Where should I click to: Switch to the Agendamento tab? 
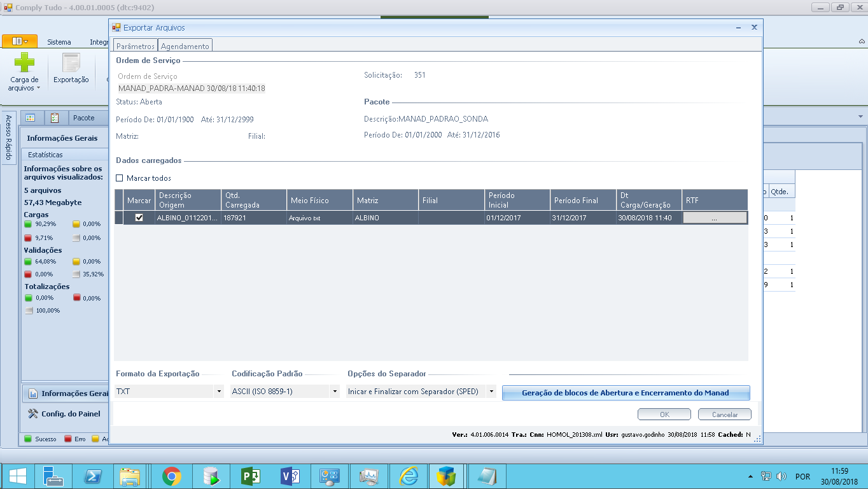[x=185, y=46]
